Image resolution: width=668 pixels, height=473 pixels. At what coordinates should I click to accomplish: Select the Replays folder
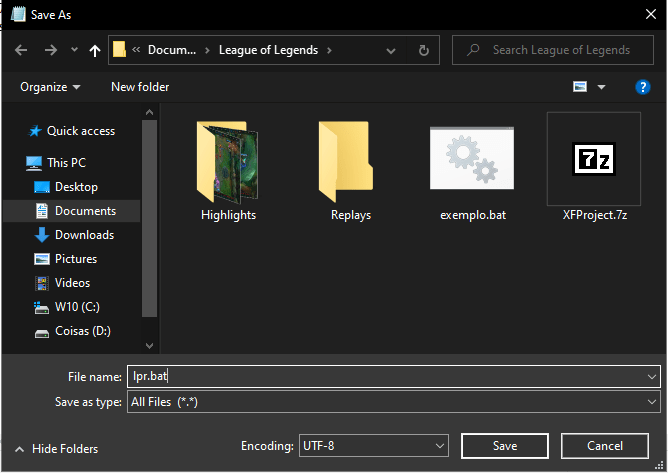pos(351,170)
